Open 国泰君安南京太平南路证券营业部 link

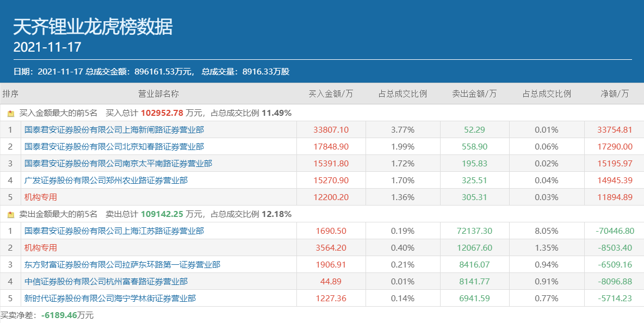pyautogui.click(x=118, y=164)
